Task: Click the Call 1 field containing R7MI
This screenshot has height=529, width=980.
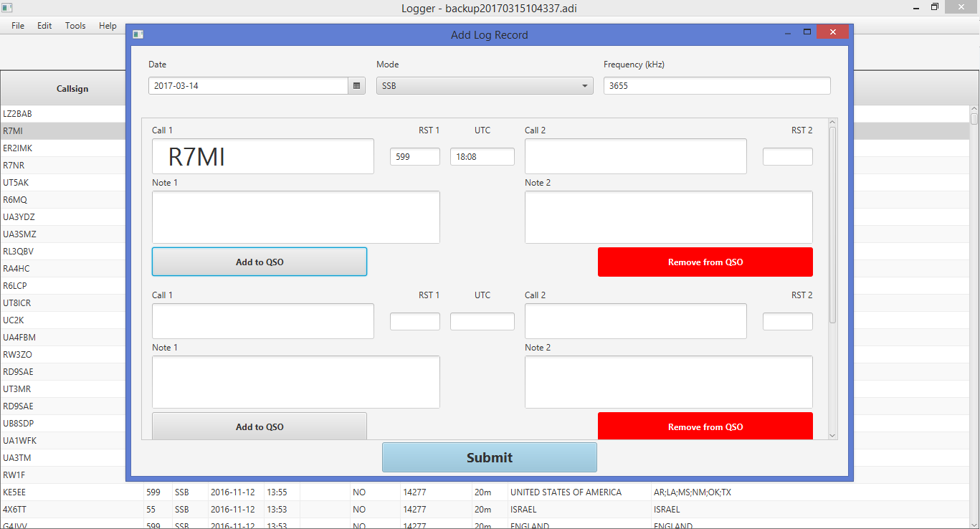Action: (263, 156)
